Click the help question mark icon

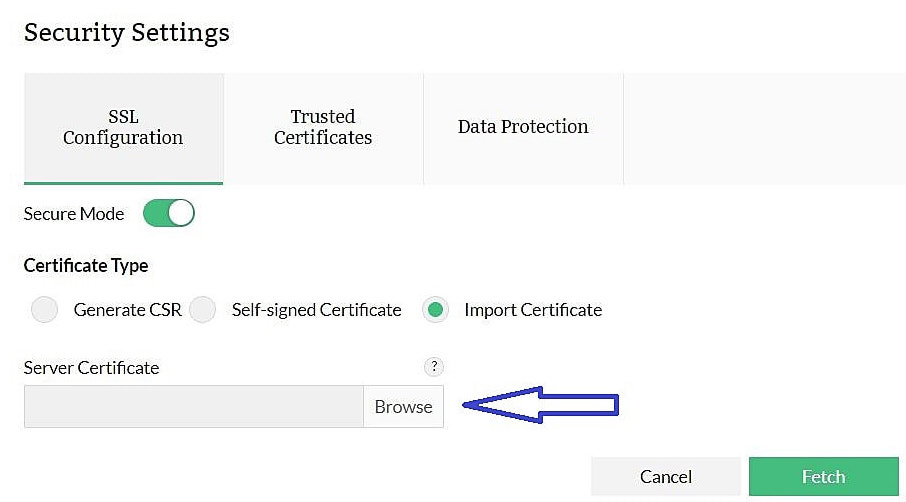[432, 366]
